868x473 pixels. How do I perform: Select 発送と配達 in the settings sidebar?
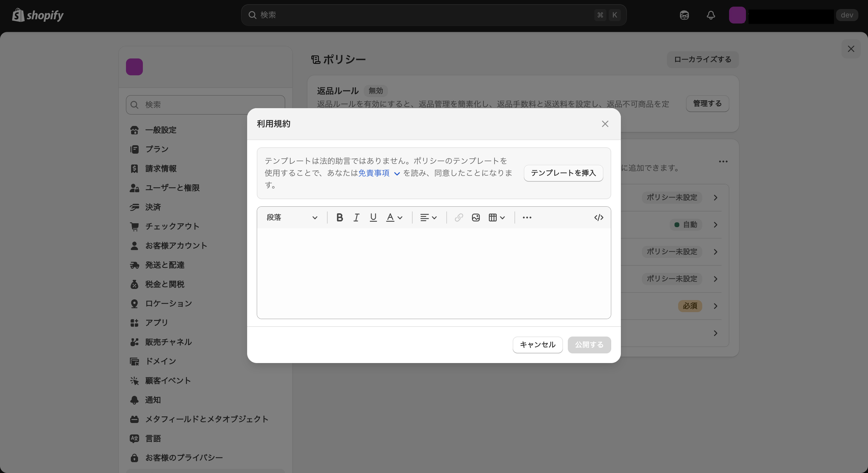[165, 265]
